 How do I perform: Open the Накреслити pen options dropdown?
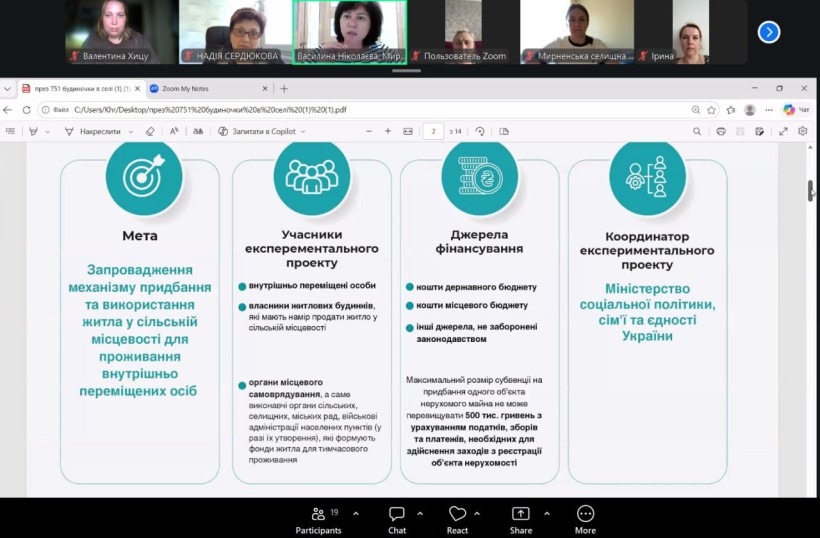[x=131, y=132]
